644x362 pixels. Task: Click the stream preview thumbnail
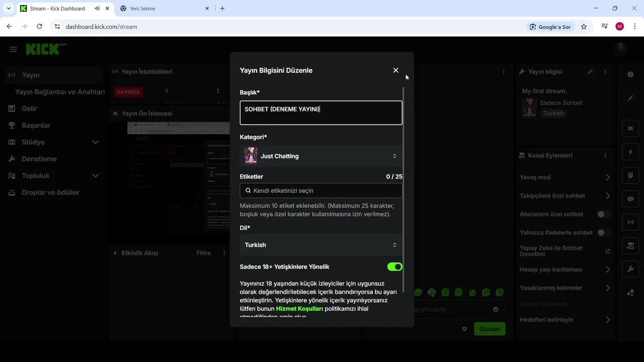point(179,177)
